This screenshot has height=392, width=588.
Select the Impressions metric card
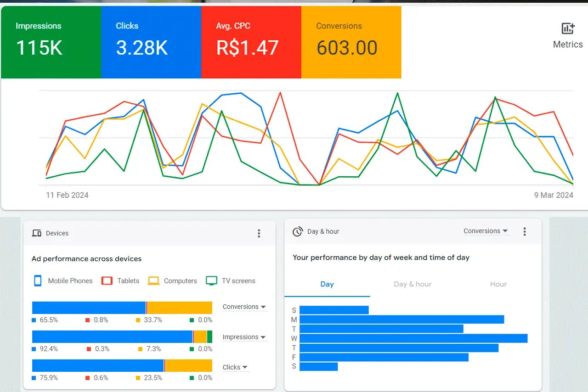point(51,42)
